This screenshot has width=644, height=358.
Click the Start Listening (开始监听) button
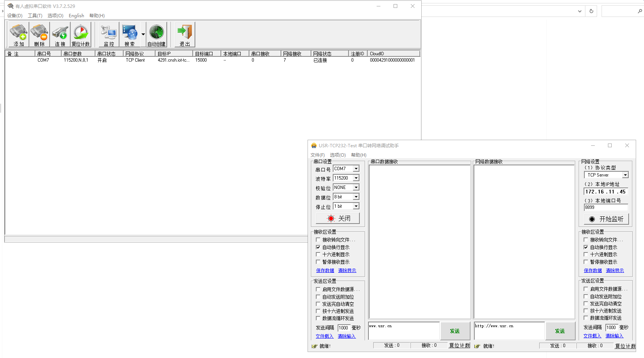pyautogui.click(x=606, y=219)
